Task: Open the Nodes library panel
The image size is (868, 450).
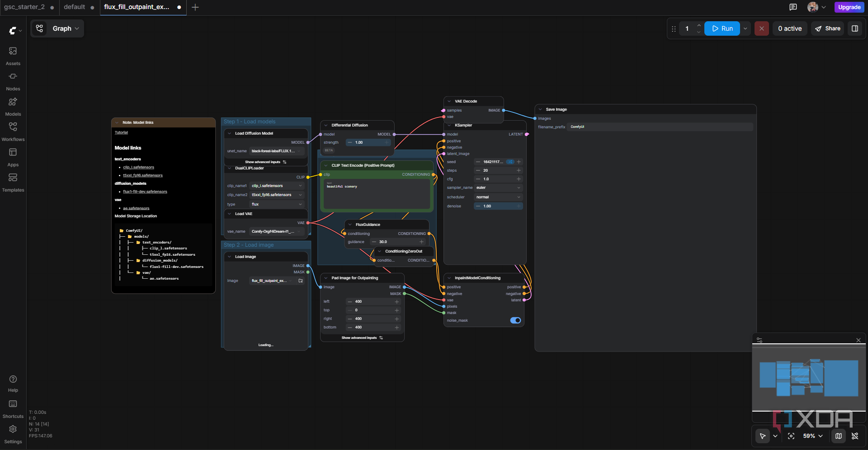Action: coord(13,81)
